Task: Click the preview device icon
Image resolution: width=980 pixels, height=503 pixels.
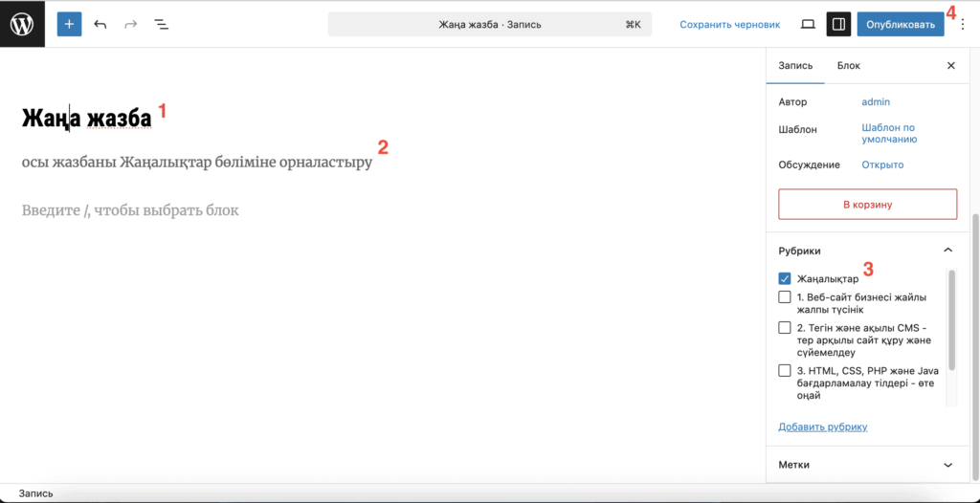Action: tap(808, 24)
